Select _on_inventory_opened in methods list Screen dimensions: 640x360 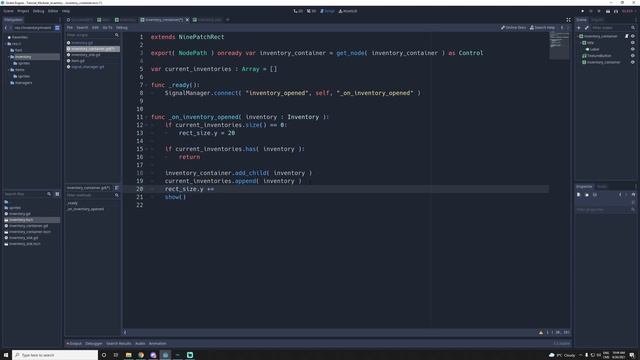[86, 209]
